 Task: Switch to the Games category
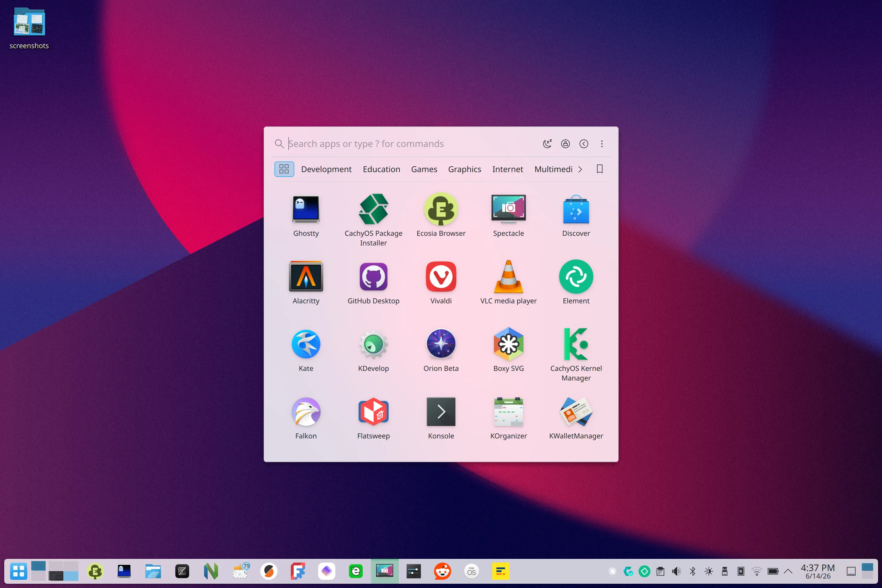[x=424, y=169]
